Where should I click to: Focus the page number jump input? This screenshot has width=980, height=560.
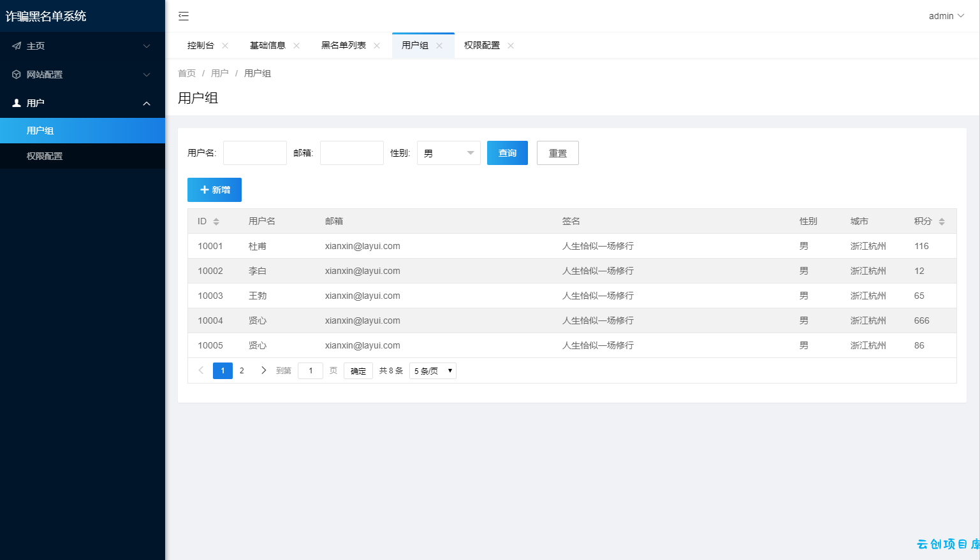pyautogui.click(x=311, y=371)
